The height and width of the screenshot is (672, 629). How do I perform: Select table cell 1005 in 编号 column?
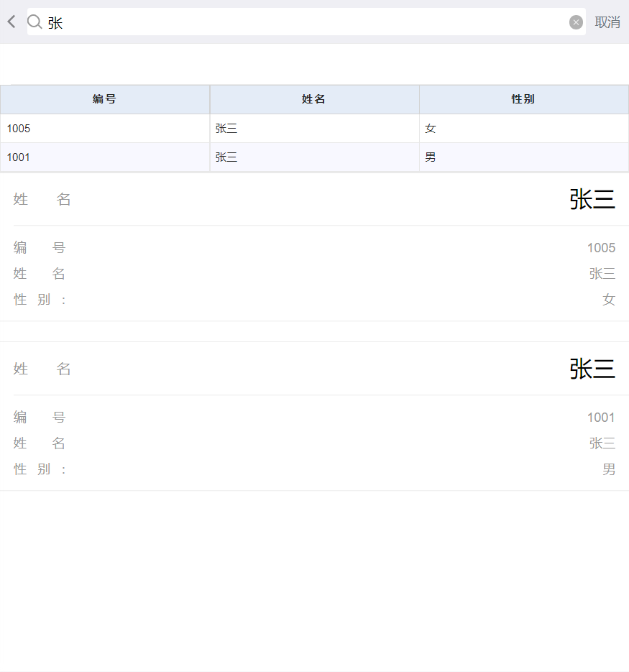pos(19,129)
